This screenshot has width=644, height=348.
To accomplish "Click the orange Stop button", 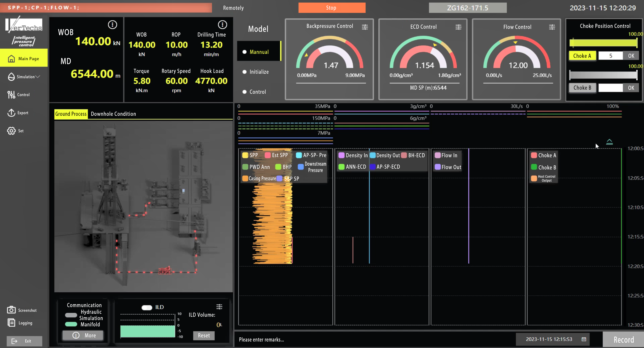I will [x=332, y=8].
